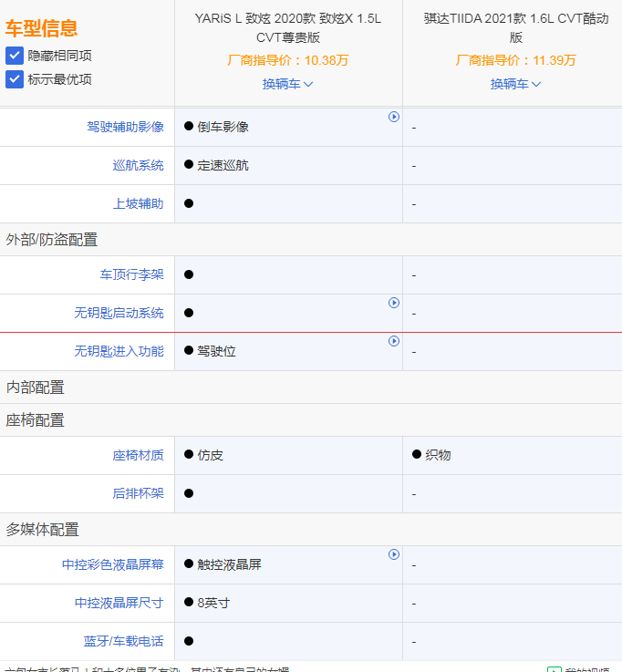Uncheck the 标示最优项 checkbox
This screenshot has width=622, height=672.
15,79
